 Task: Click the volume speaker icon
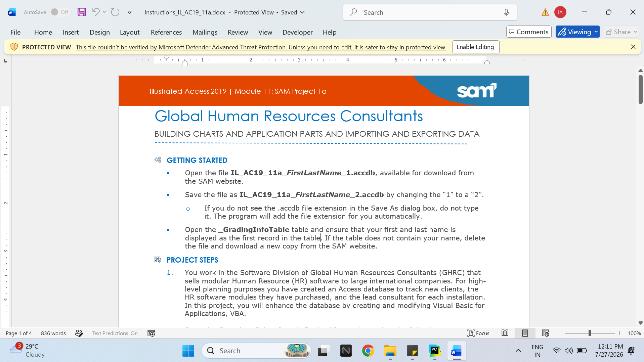click(x=568, y=351)
